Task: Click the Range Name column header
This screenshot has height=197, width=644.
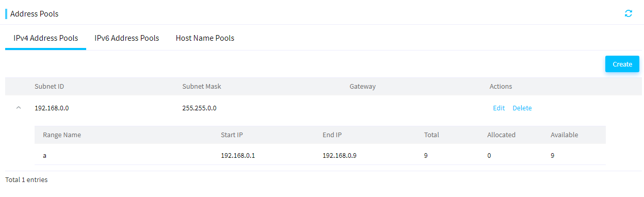Action: (x=62, y=135)
